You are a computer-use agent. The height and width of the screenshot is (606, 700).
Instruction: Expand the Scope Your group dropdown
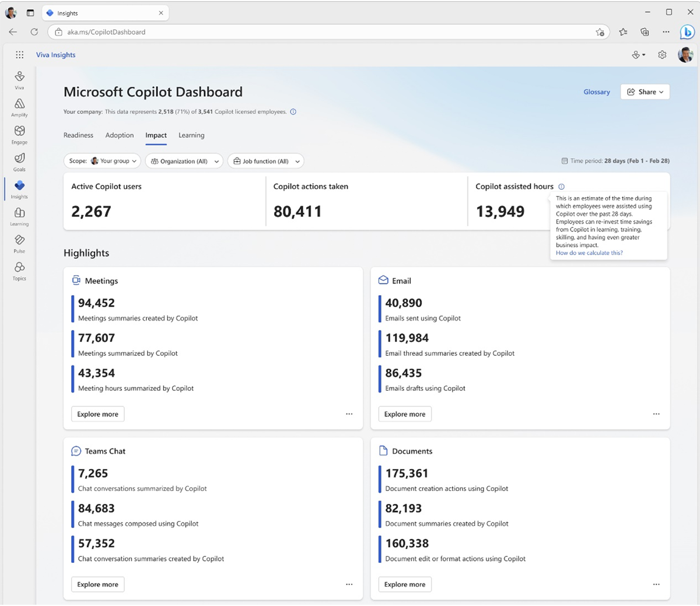point(102,161)
